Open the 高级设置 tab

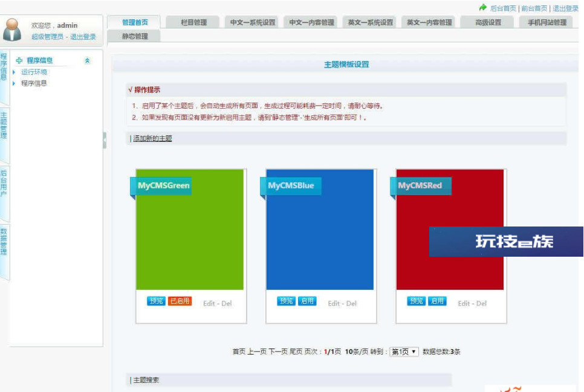(488, 22)
